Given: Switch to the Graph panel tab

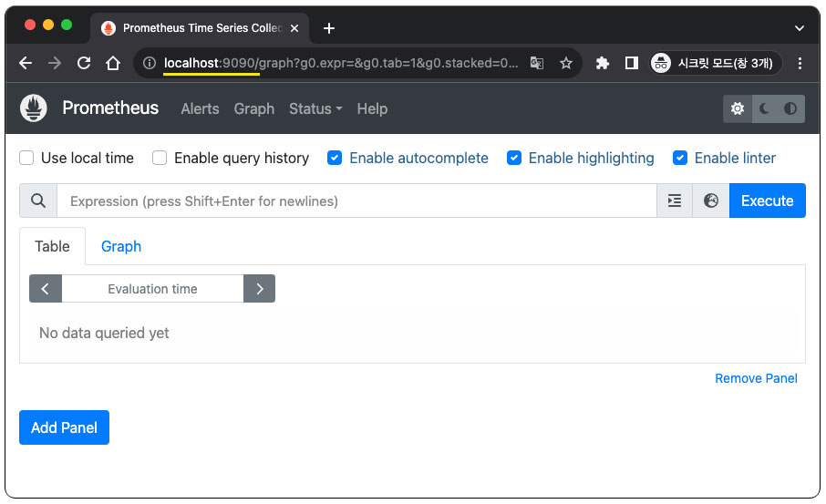Looking at the screenshot, I should point(121,246).
